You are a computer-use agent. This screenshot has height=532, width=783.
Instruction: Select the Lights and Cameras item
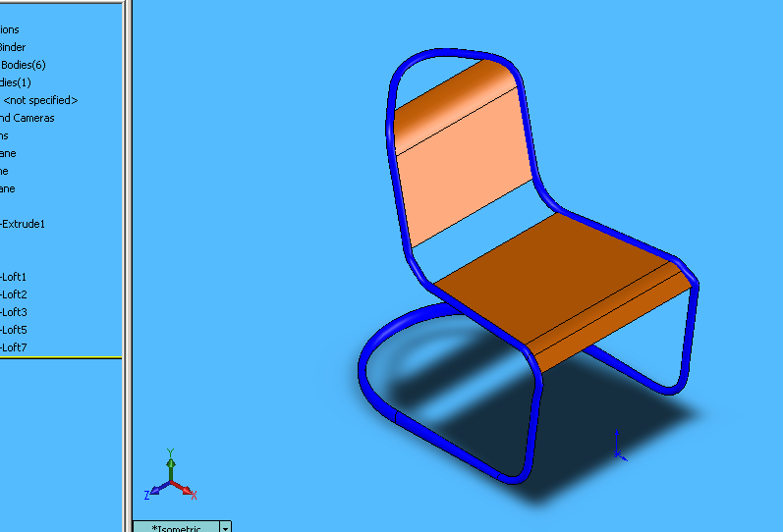27,119
